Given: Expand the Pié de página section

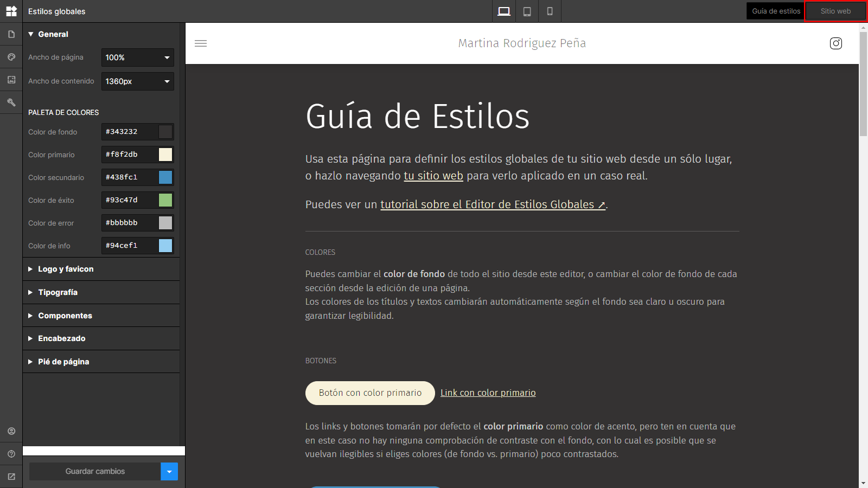Looking at the screenshot, I should [x=101, y=362].
